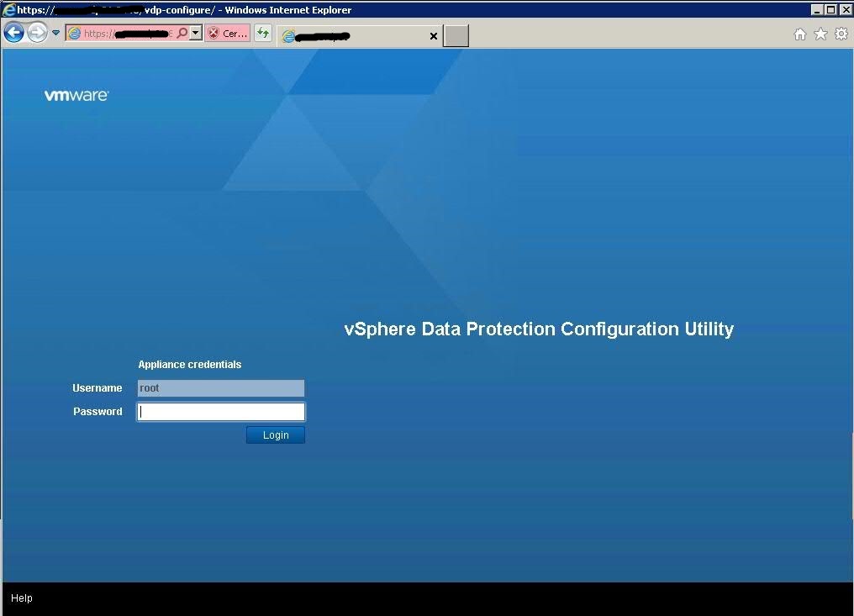Close the Internet Explorer window
The image size is (854, 616).
pyautogui.click(x=846, y=10)
